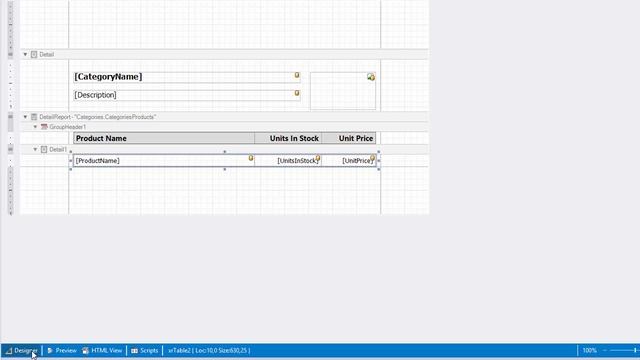This screenshot has height=360, width=640.
Task: Collapse the DetailReport band
Action: [25, 117]
